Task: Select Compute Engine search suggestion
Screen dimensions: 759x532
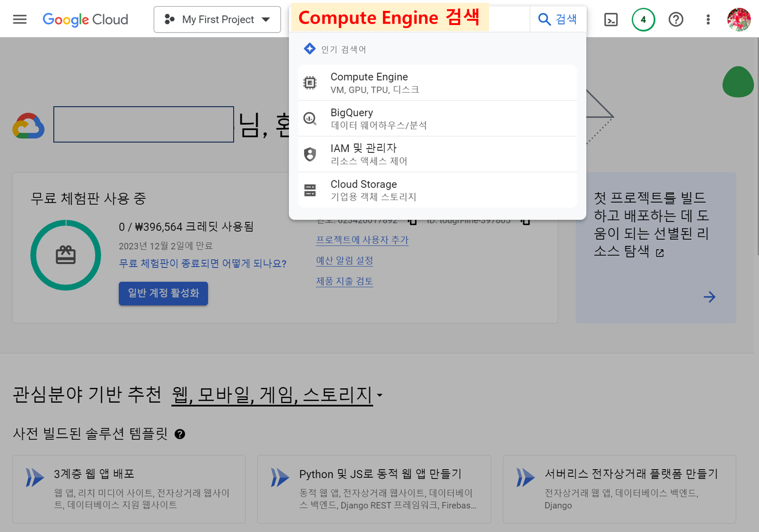Action: (438, 83)
